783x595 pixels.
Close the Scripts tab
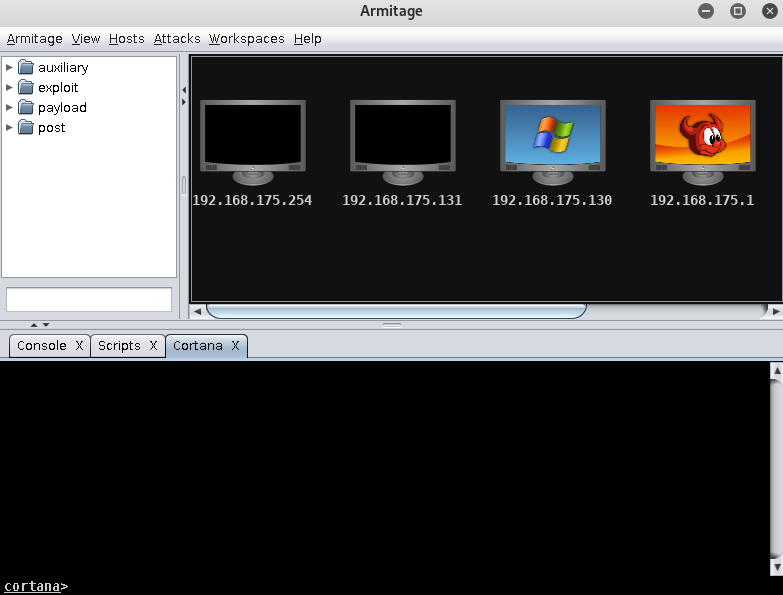(x=153, y=345)
